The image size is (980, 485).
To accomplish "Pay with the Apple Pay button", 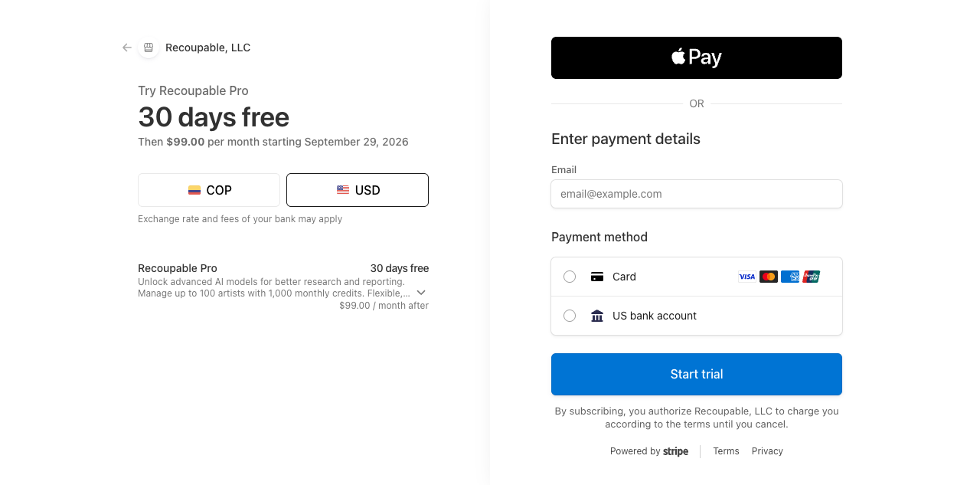I will (697, 57).
